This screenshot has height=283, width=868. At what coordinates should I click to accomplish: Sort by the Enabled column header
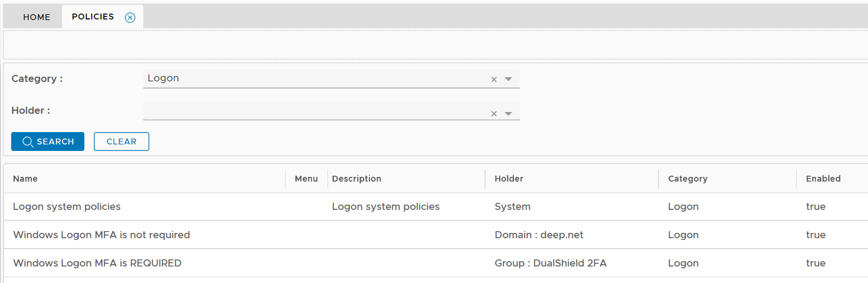click(823, 179)
